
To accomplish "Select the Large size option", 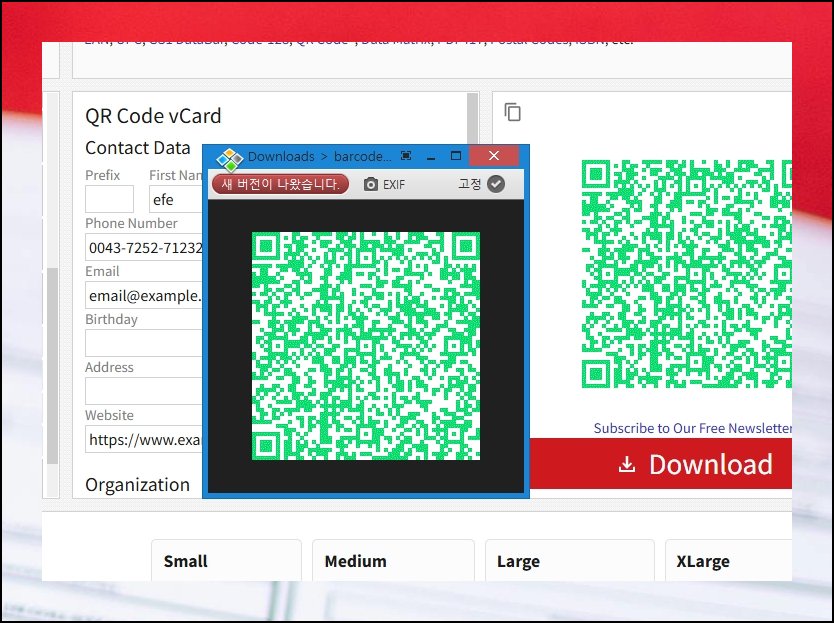I will pos(570,561).
